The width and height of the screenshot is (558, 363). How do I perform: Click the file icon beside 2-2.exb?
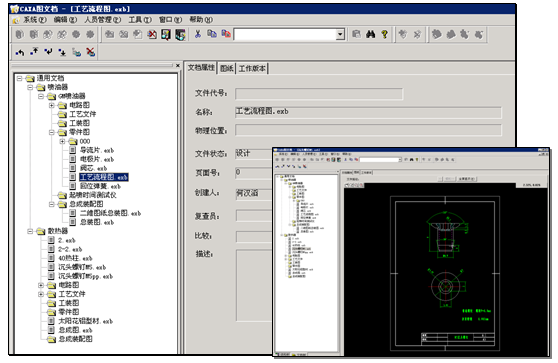pos(51,249)
